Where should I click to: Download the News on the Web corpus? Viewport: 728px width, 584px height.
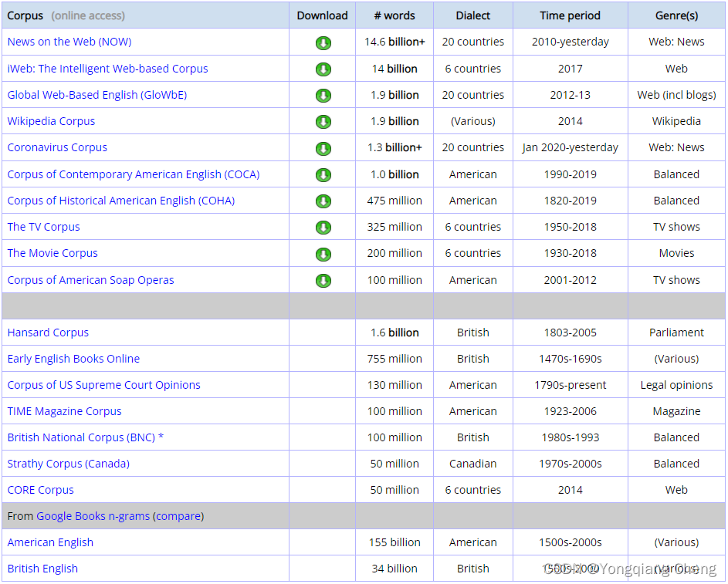click(323, 42)
